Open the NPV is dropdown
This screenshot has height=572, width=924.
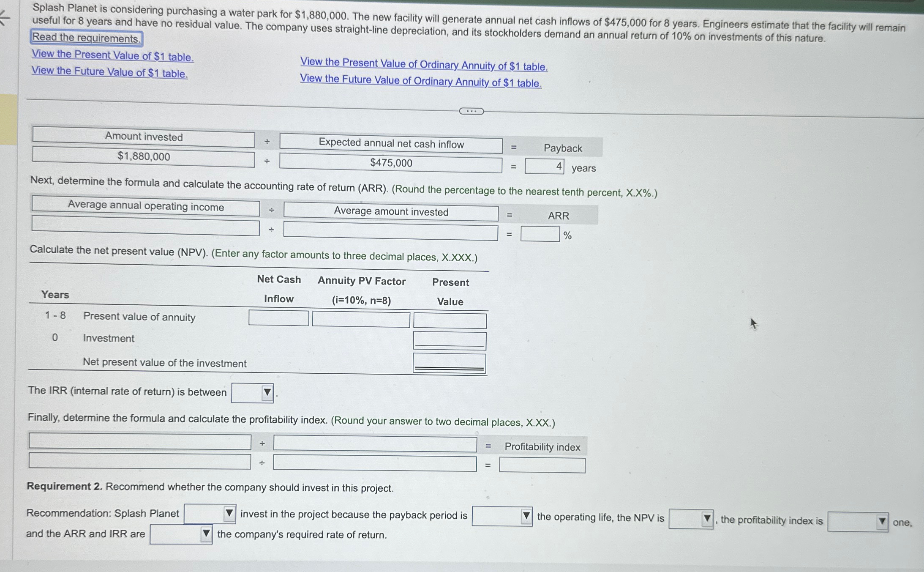(691, 519)
